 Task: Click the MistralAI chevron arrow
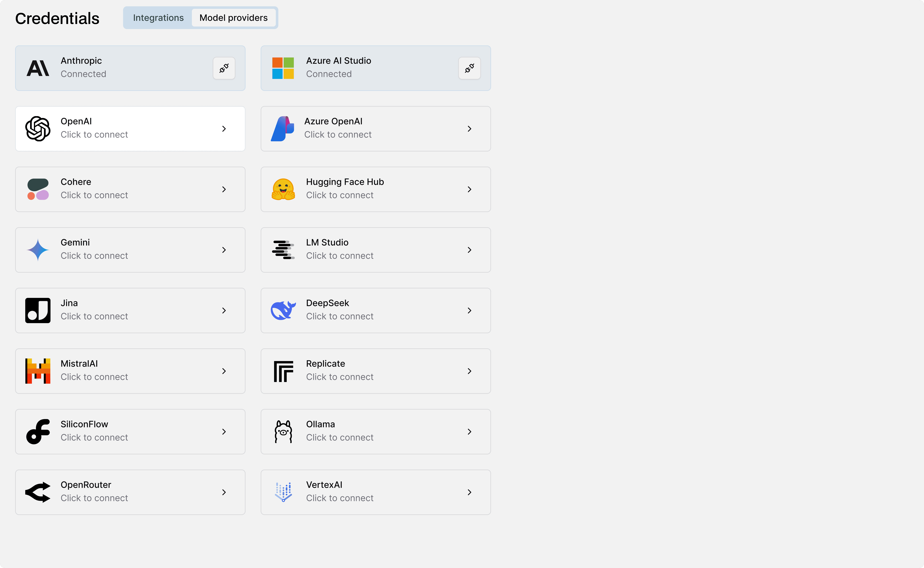(224, 371)
